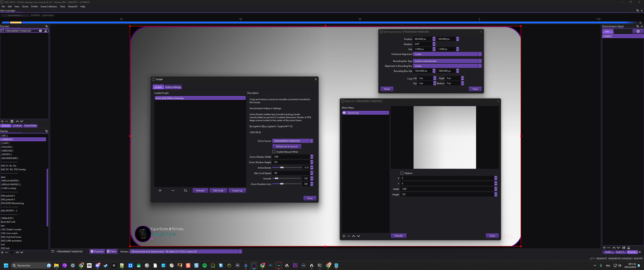Add a new filter in the Filters dialog
Image resolution: width=644 pixels, height=270 pixels.
[x=344, y=236]
